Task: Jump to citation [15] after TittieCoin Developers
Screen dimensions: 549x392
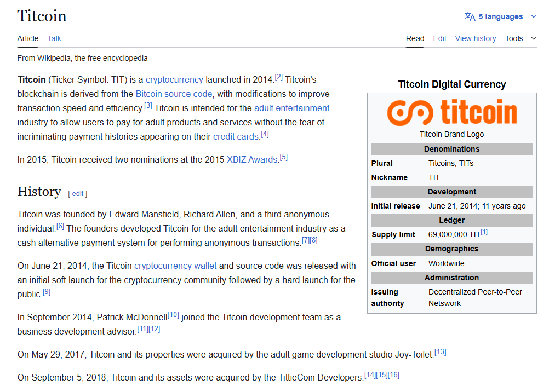Action: point(382,375)
